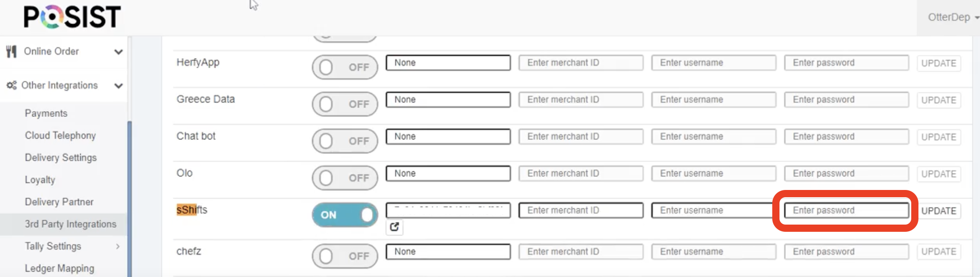Collapse Other Integrations section chevron

(118, 86)
